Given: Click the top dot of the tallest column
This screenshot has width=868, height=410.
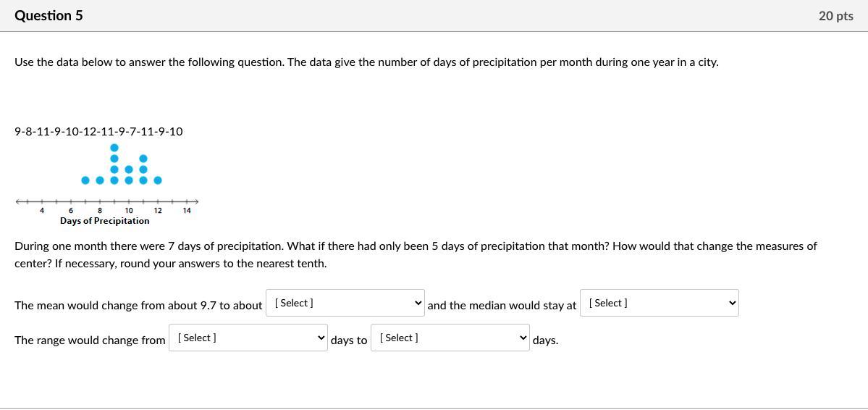Looking at the screenshot, I should (x=114, y=148).
